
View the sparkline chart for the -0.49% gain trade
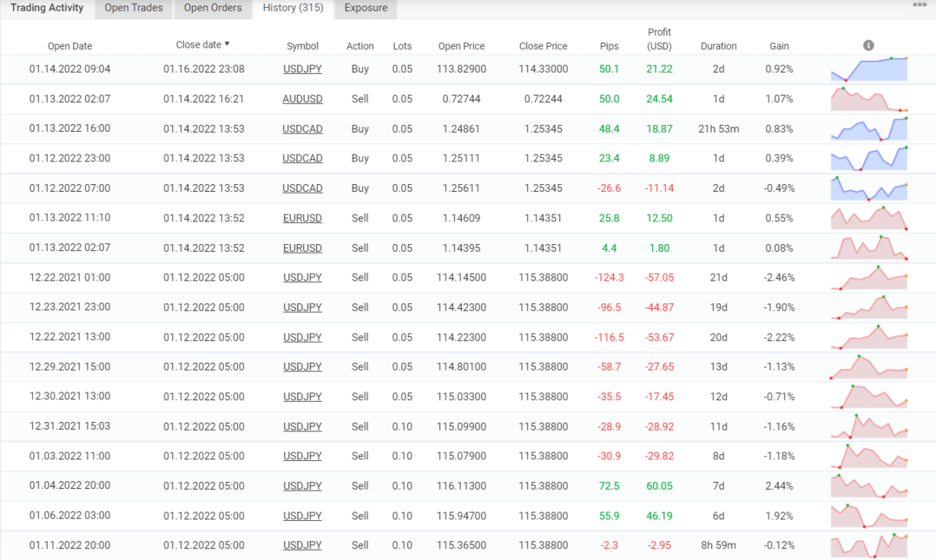(869, 188)
